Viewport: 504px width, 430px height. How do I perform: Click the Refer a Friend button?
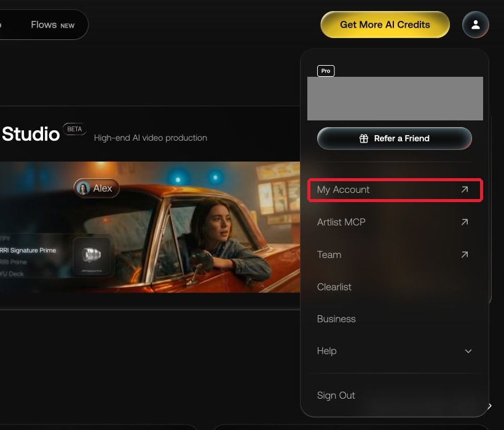[x=395, y=138]
